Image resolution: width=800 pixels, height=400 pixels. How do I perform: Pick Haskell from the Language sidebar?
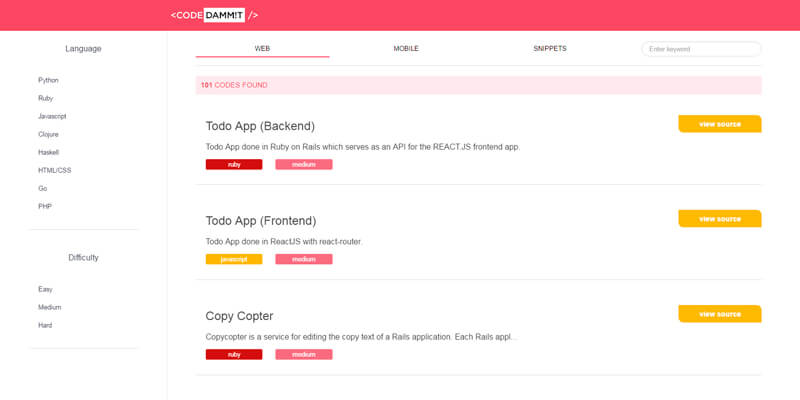click(48, 152)
